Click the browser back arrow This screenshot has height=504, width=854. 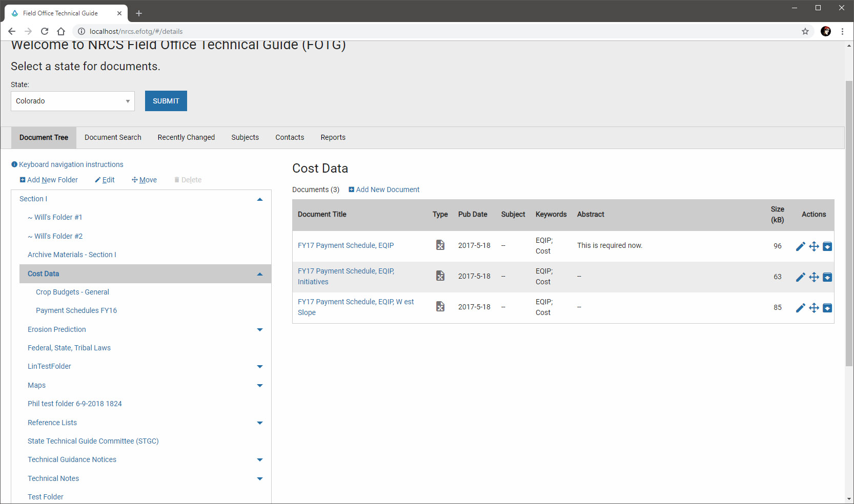pos(12,31)
